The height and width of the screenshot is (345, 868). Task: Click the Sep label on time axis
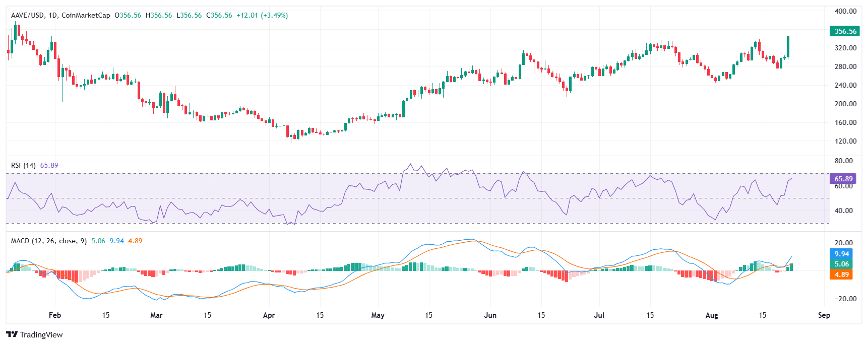[824, 315]
